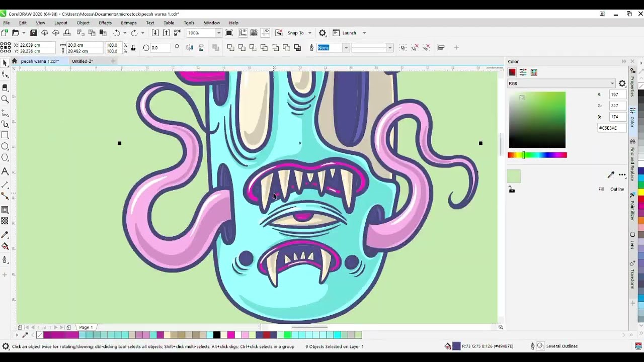Click the Undo arrow icon

coord(117,33)
